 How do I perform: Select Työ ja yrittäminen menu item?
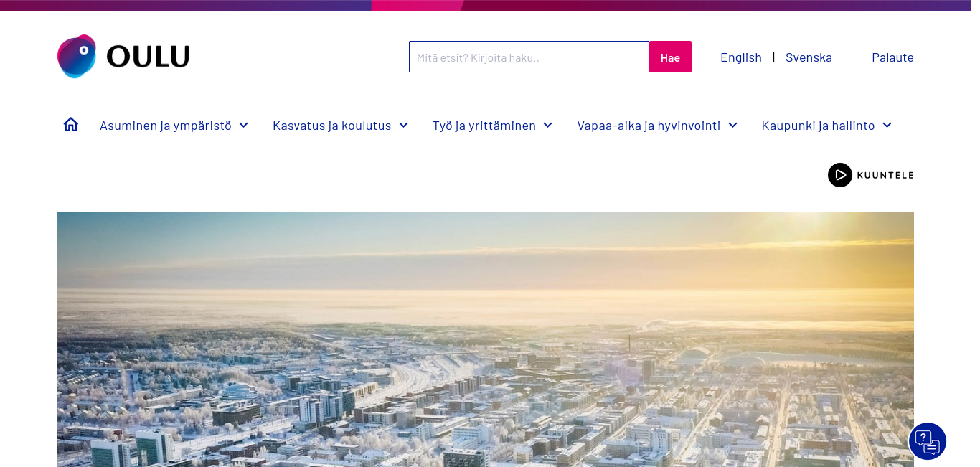click(484, 126)
